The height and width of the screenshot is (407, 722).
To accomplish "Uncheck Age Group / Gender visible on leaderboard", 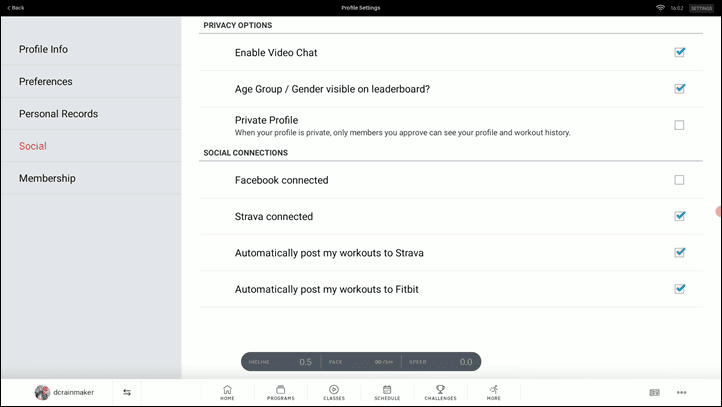I will [679, 88].
